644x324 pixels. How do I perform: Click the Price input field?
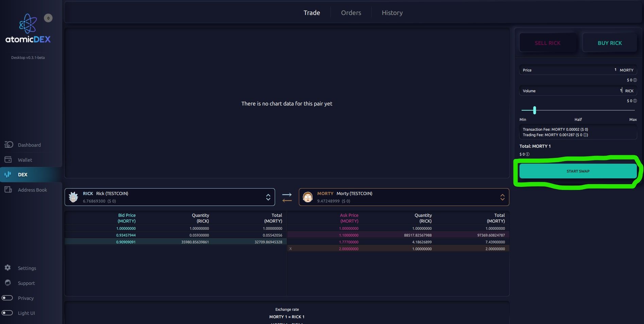578,70
